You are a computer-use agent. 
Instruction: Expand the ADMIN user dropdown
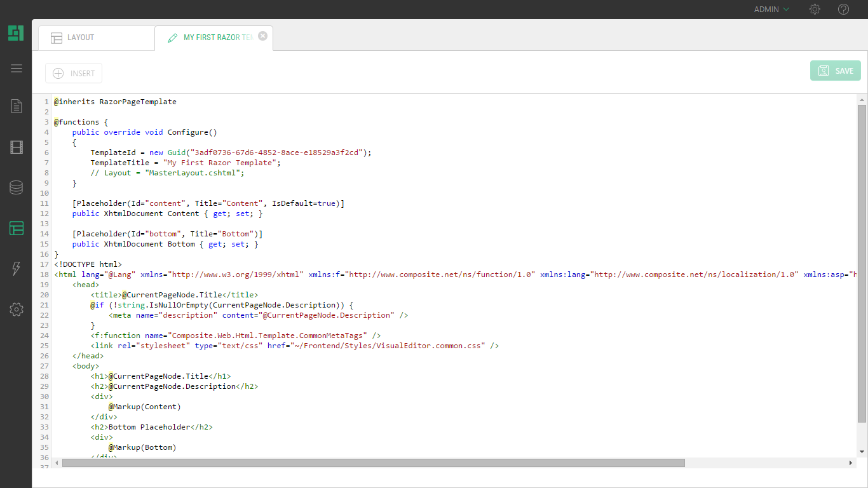[771, 10]
